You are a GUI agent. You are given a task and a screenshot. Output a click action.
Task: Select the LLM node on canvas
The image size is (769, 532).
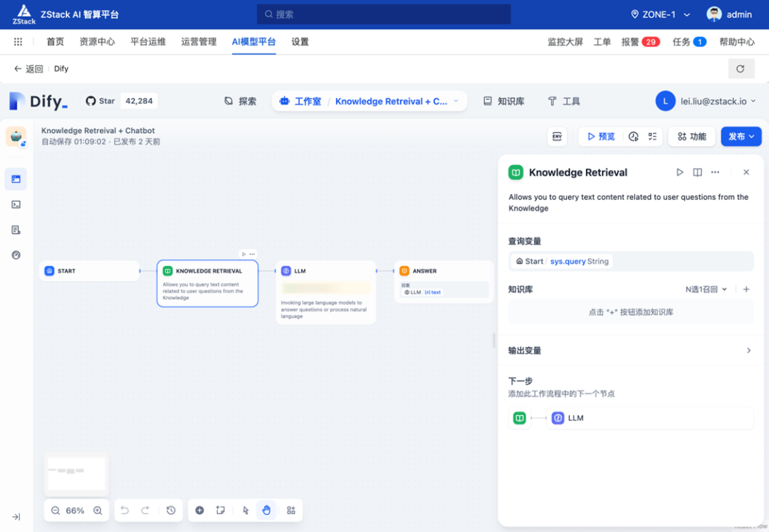pyautogui.click(x=325, y=292)
